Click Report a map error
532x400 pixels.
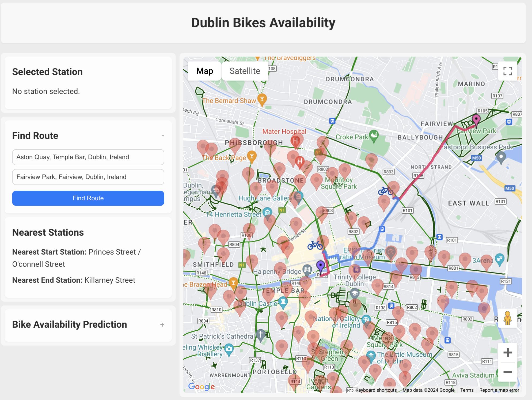tap(499, 390)
